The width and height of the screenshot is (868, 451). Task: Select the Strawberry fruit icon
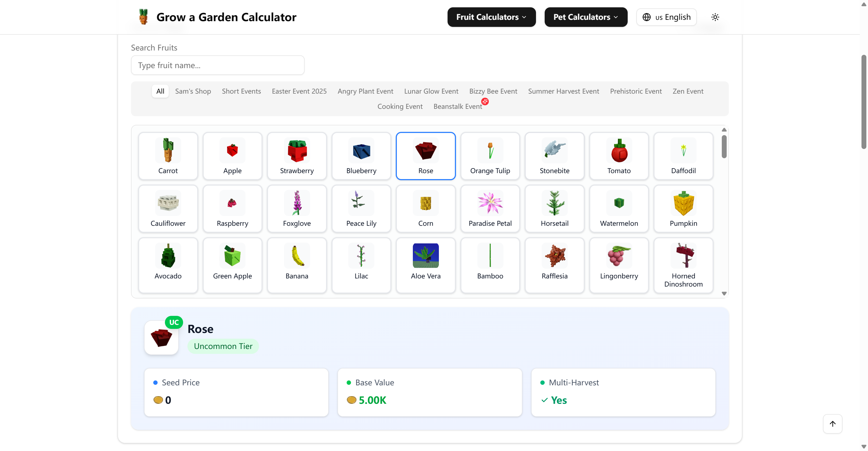(x=297, y=150)
